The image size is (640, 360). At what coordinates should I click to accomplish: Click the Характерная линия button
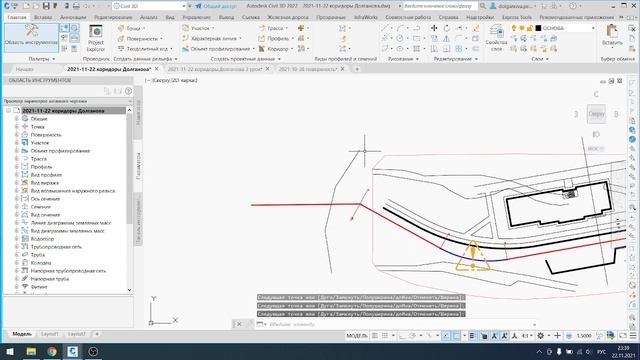pos(211,38)
